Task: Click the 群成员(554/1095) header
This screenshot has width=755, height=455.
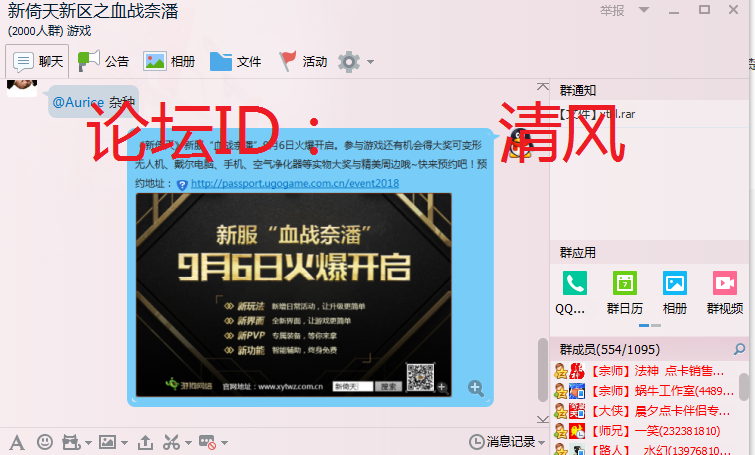Action: (x=610, y=350)
